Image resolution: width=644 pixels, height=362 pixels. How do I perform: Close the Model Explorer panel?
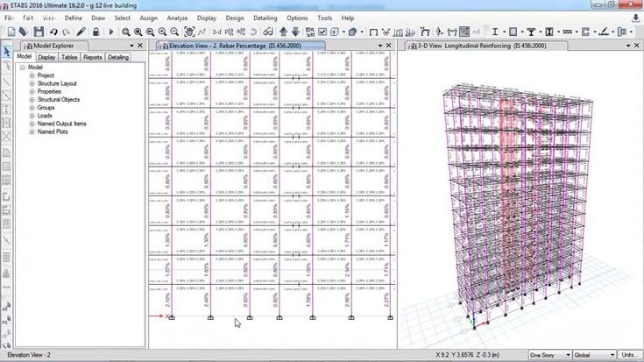click(x=140, y=46)
